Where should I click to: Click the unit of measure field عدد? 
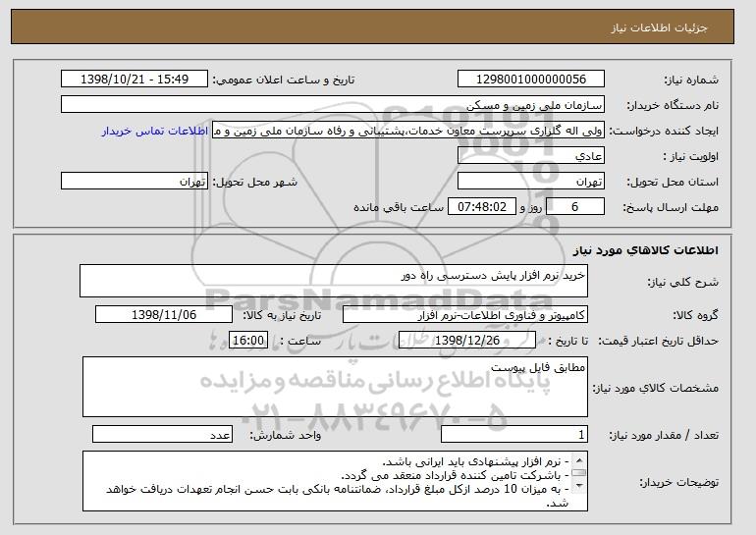[x=162, y=434]
